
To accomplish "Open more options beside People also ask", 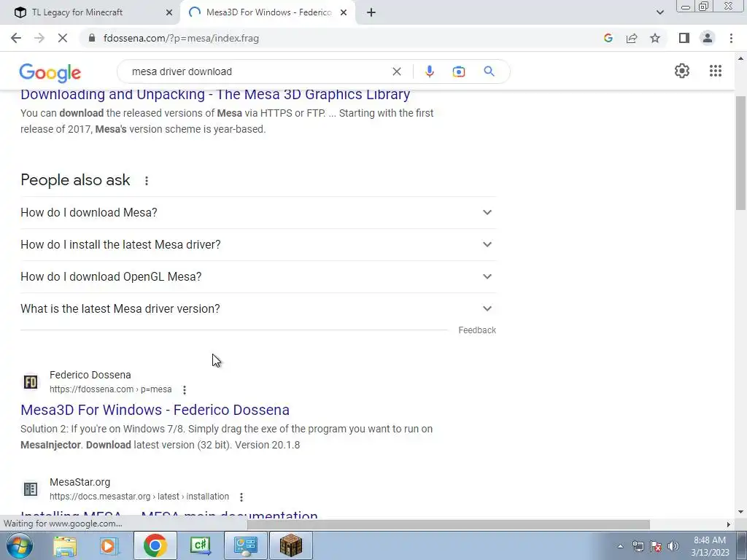I will pos(147,181).
